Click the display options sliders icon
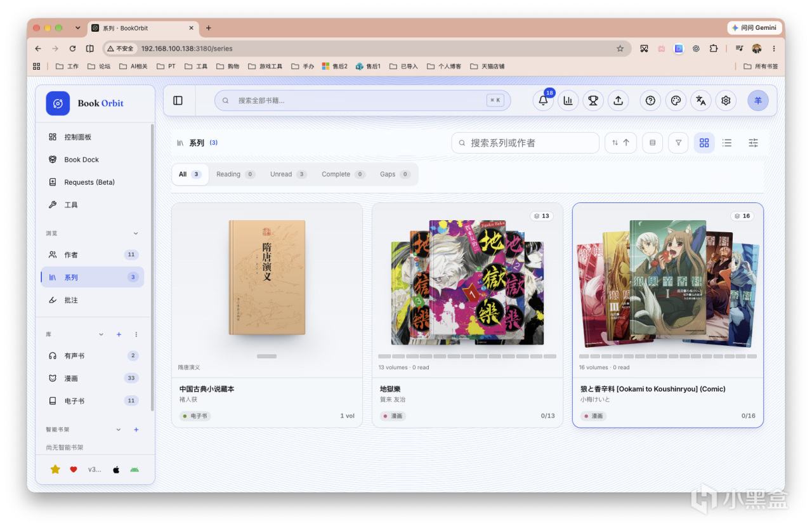Image resolution: width=812 pixels, height=528 pixels. (x=753, y=143)
